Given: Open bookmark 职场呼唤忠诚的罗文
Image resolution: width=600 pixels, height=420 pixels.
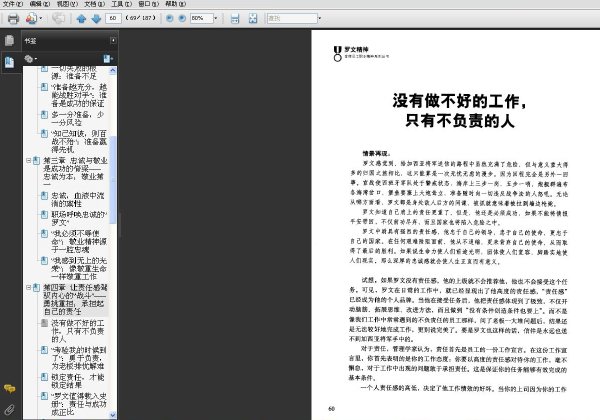Looking at the screenshot, I should [79, 218].
